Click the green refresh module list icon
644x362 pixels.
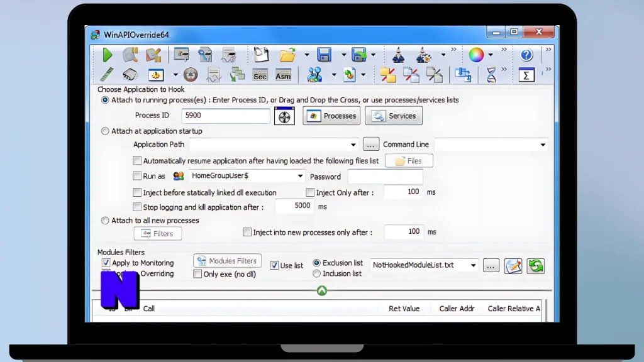pos(536,266)
